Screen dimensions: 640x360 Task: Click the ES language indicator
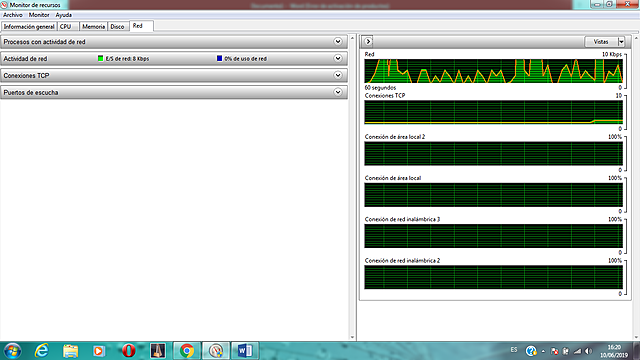514,350
